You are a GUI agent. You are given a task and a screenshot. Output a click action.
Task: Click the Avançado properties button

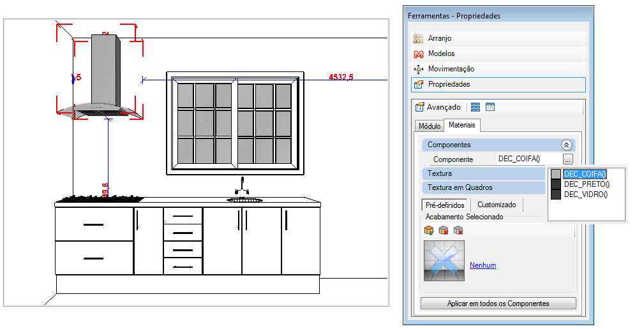(438, 107)
